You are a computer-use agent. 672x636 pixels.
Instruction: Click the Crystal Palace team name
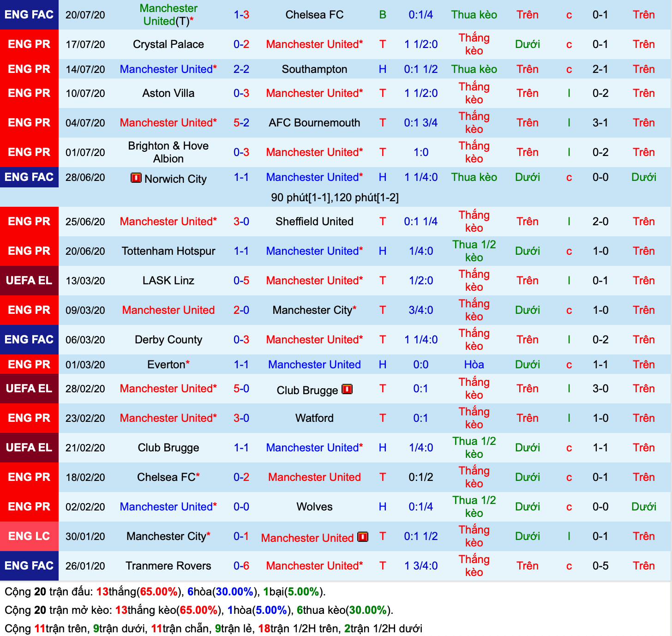click(168, 44)
